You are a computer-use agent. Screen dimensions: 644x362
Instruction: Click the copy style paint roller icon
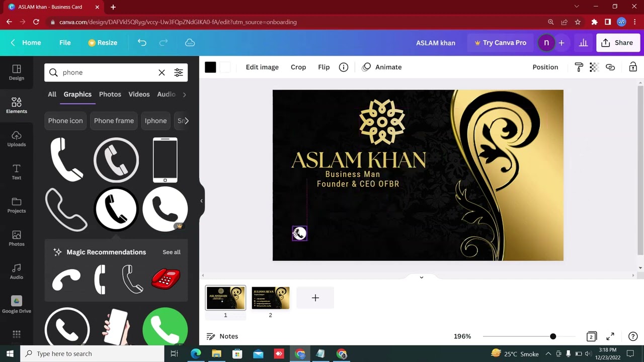point(579,67)
